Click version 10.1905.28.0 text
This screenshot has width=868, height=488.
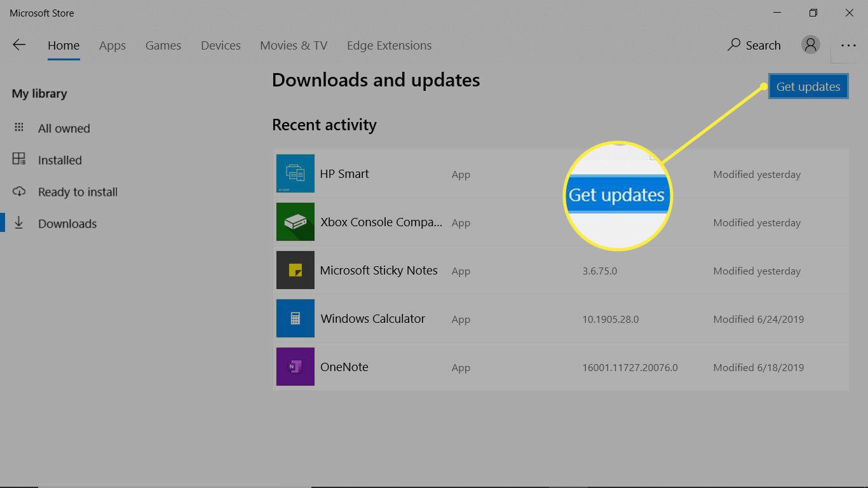coord(611,320)
